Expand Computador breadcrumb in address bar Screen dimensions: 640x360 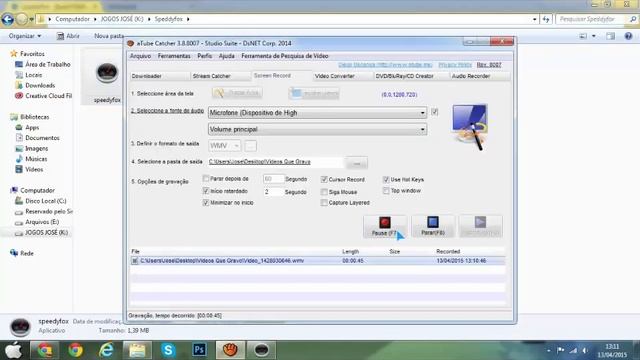pos(94,19)
